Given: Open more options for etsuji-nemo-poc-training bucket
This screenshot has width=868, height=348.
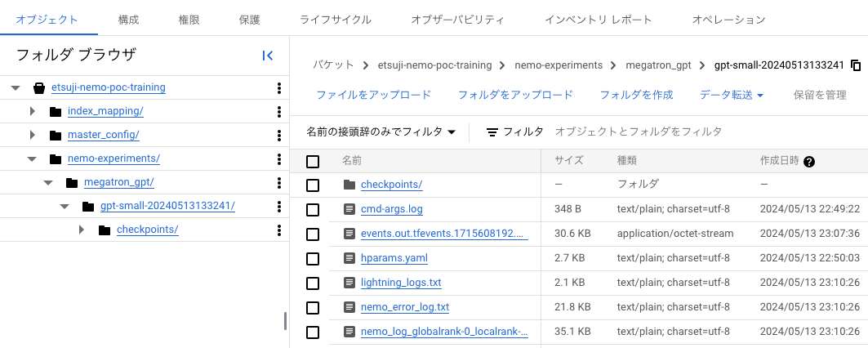Looking at the screenshot, I should point(279,87).
